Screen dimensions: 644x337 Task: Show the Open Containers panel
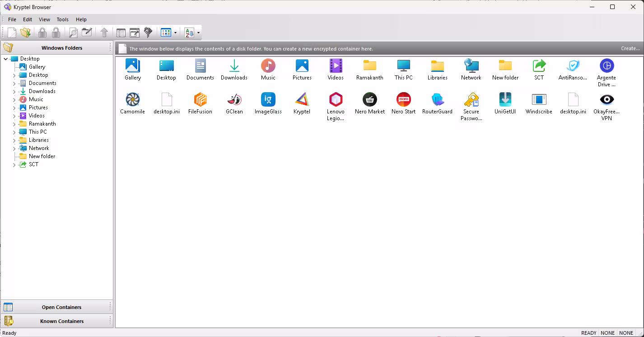pyautogui.click(x=57, y=307)
